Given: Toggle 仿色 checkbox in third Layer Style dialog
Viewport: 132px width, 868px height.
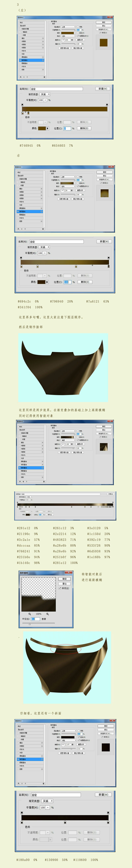Looking at the screenshot, I should [x=78, y=431].
